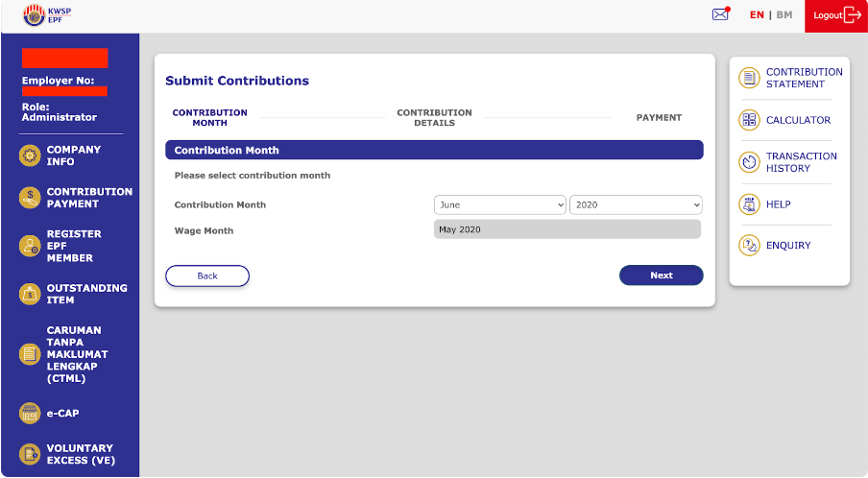
Task: Click the Contribution Statement document icon
Action: (x=749, y=78)
